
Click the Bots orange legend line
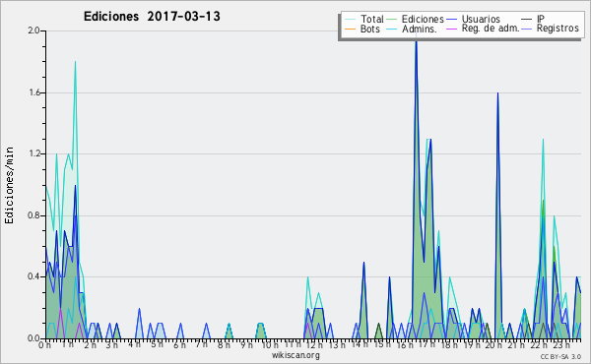coord(350,29)
